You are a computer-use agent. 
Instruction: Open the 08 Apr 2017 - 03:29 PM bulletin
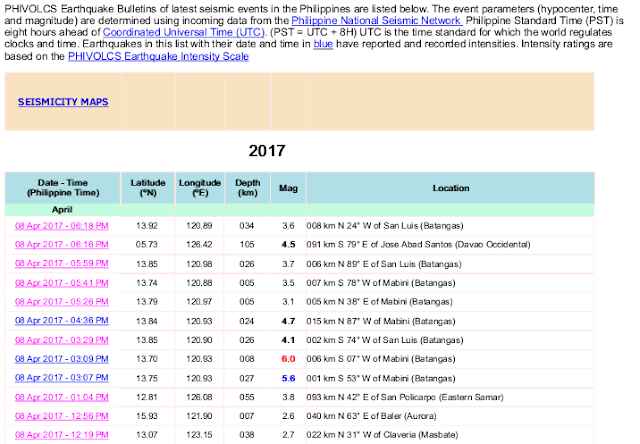coord(62,340)
